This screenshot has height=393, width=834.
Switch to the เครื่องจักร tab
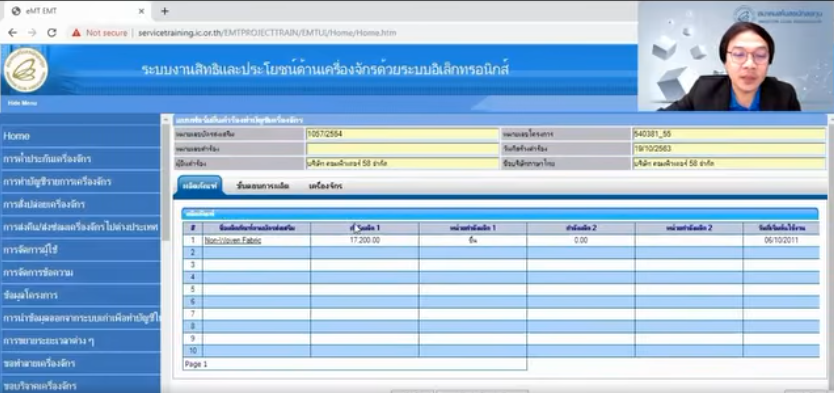[325, 186]
